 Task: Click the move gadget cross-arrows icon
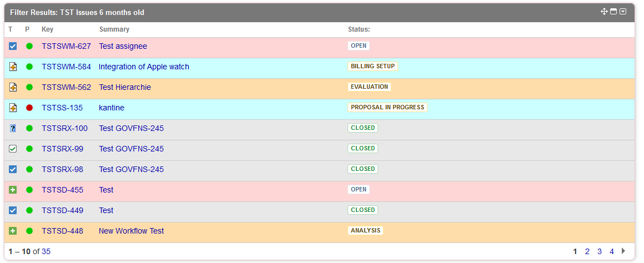[604, 12]
